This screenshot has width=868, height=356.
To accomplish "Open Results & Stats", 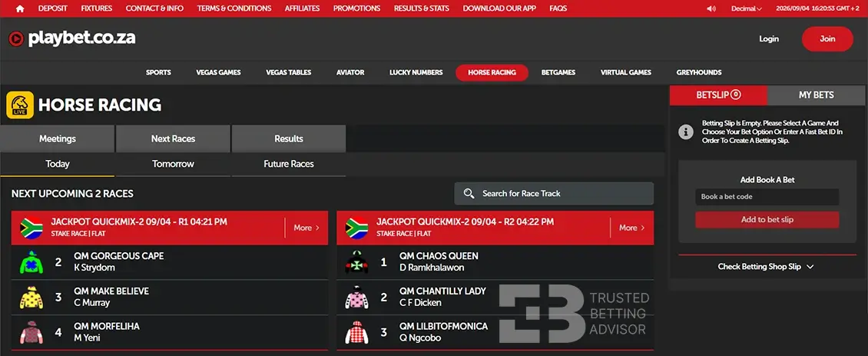I will pyautogui.click(x=421, y=8).
